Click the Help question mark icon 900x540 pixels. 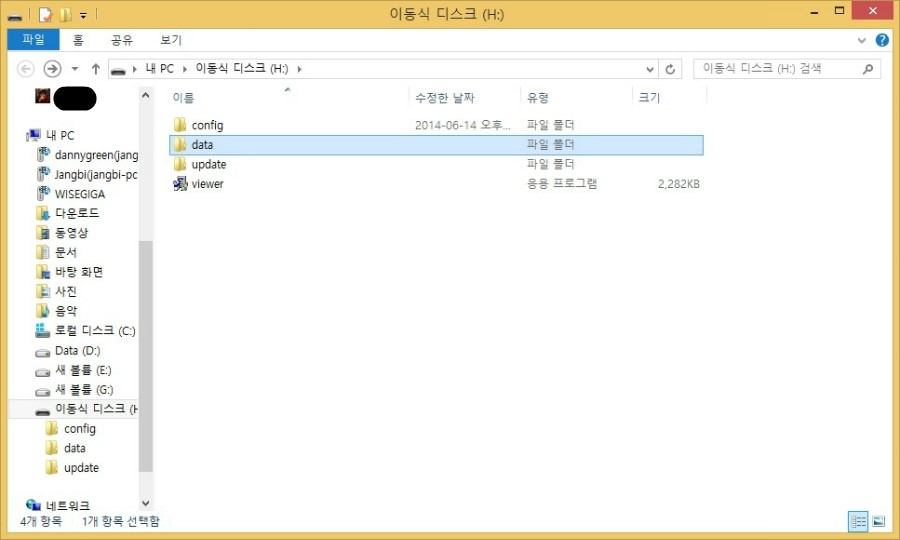[882, 40]
